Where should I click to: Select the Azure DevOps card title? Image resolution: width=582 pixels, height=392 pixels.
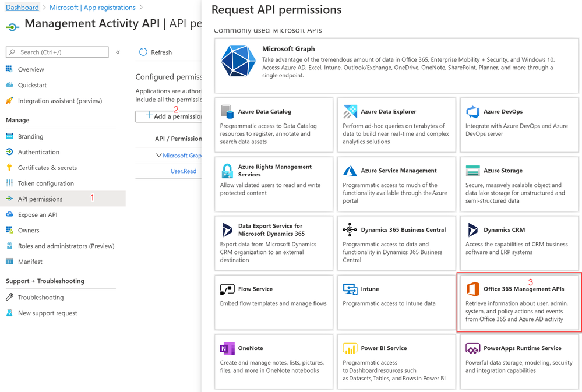503,111
